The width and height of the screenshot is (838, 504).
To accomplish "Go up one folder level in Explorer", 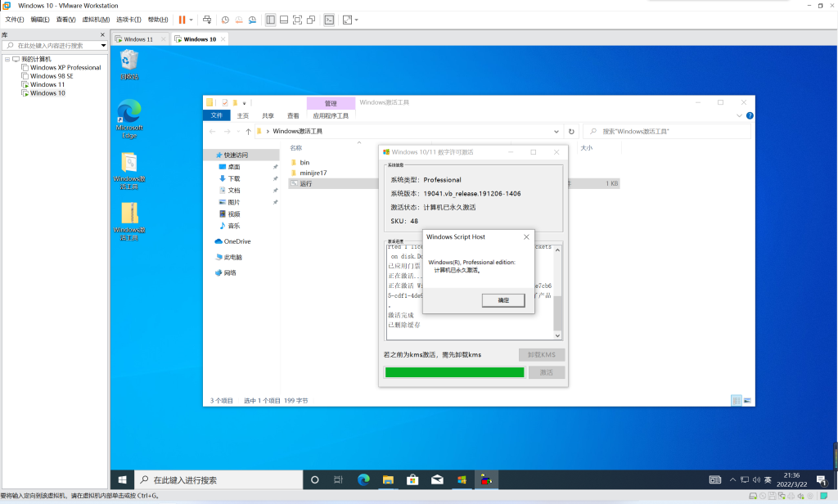I will [248, 132].
